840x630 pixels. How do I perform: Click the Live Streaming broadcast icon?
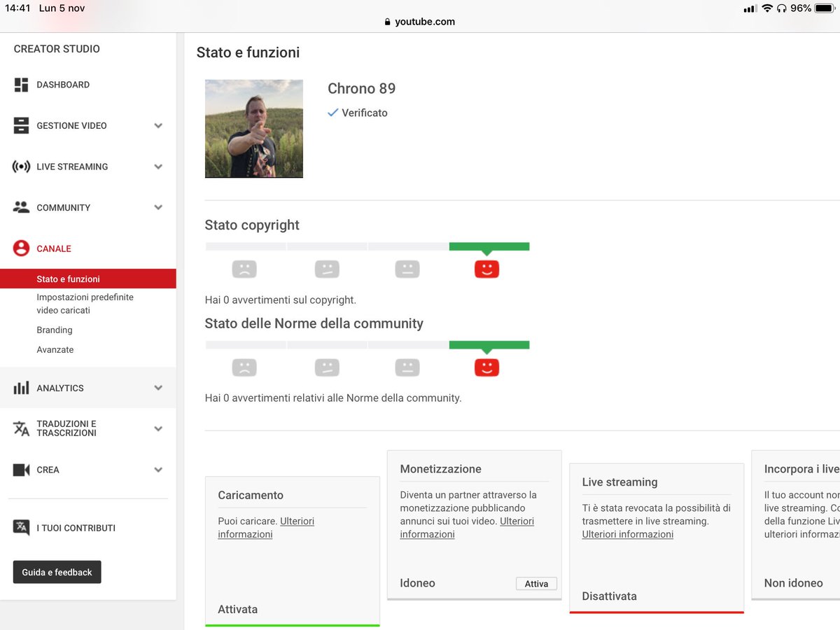[x=22, y=167]
